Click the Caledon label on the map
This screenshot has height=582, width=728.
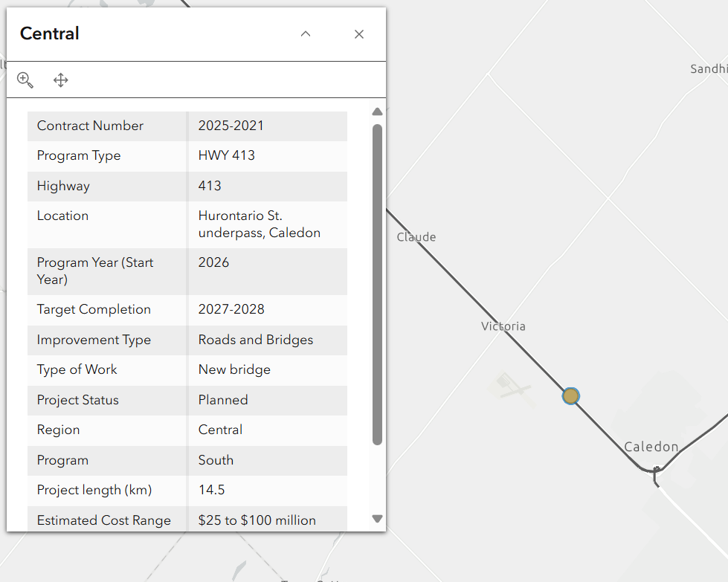pos(651,447)
